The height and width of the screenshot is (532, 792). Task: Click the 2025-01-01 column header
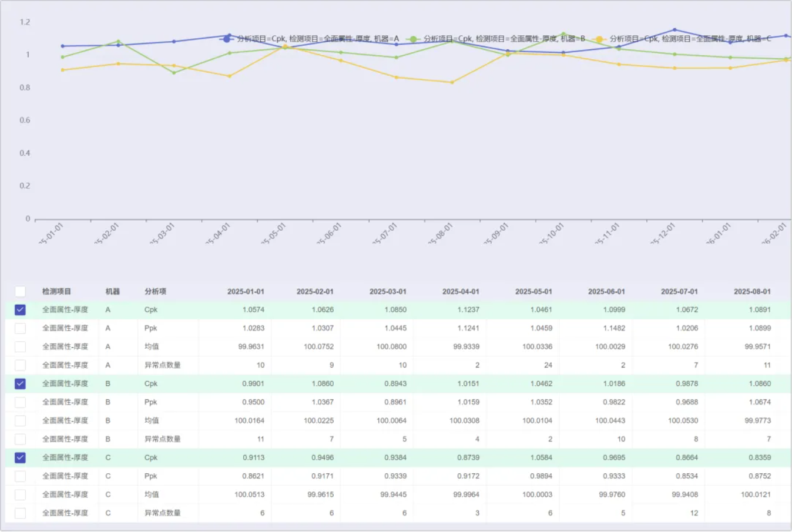click(x=246, y=291)
